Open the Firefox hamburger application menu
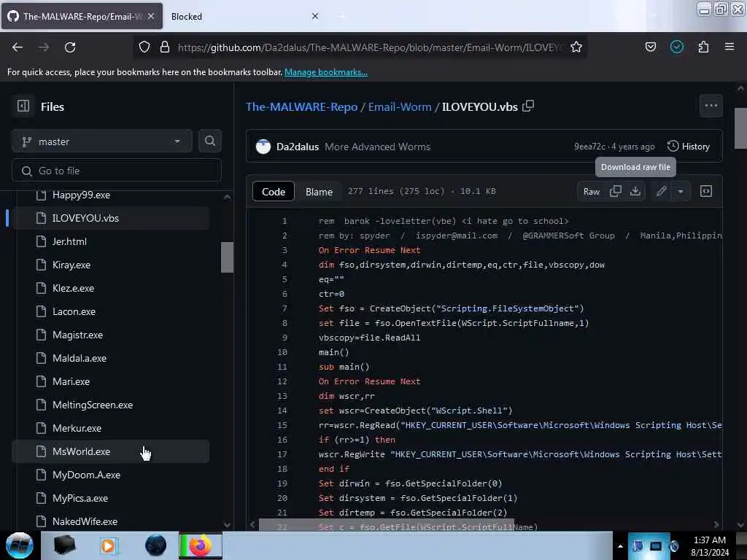This screenshot has width=747, height=560. (x=729, y=47)
